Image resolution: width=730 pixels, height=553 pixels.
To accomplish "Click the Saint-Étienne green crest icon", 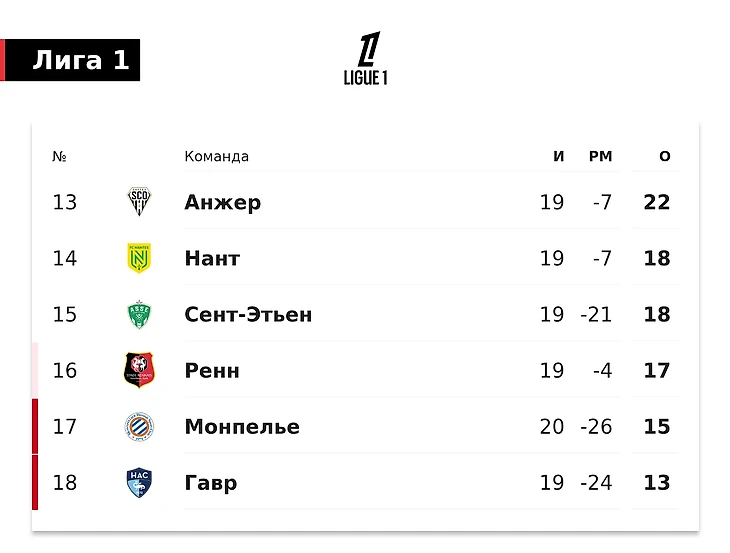I will click(139, 314).
